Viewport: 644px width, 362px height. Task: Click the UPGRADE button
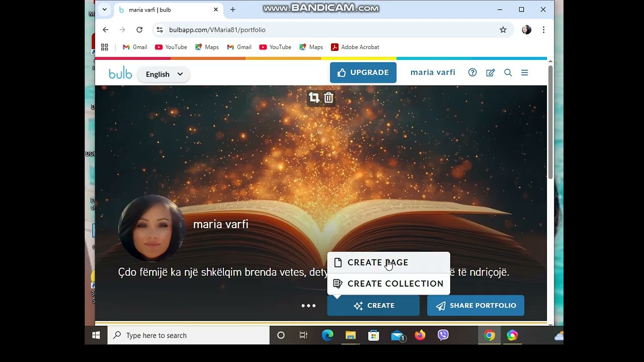point(363,72)
